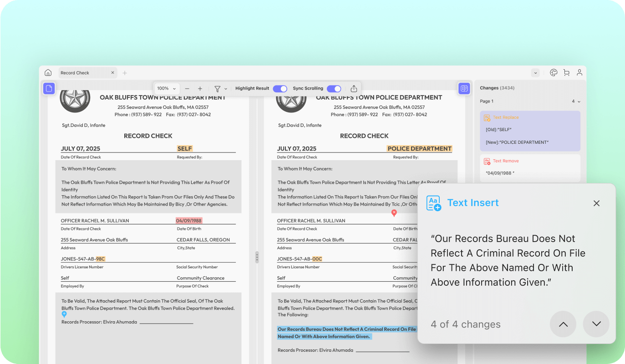Expand the Page 1 changes count dropdown
625x364 pixels.
point(576,101)
